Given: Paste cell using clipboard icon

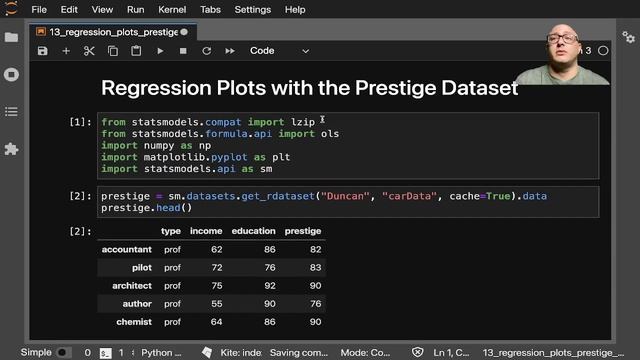Looking at the screenshot, I should (x=136, y=51).
